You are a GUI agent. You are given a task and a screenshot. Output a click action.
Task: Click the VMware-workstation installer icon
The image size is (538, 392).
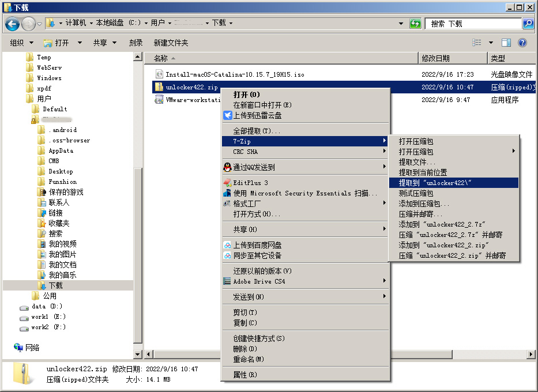(159, 100)
